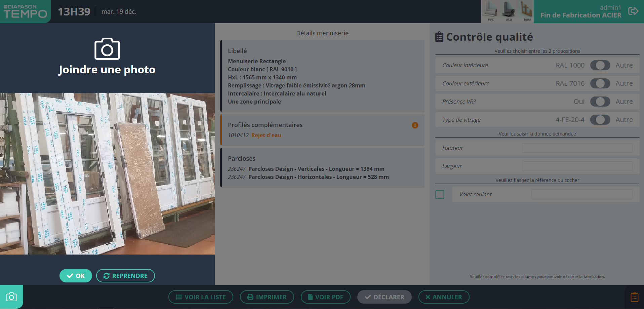This screenshot has height=309, width=644.
Task: Click the clipboard icon beside Contrôle qualité
Action: pos(439,37)
